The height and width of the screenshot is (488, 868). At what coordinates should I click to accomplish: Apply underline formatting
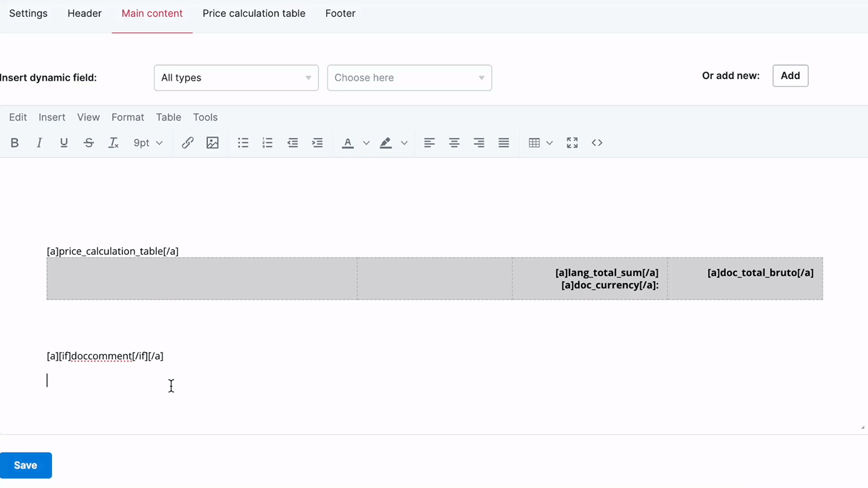click(x=64, y=143)
